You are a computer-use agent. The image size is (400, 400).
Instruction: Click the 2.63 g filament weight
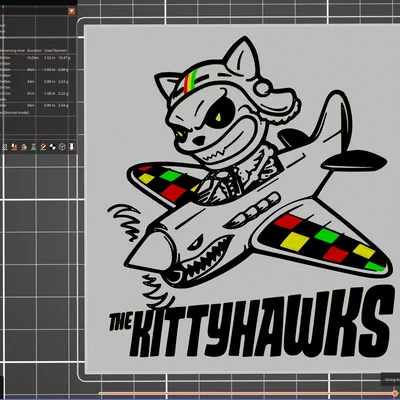tap(63, 82)
